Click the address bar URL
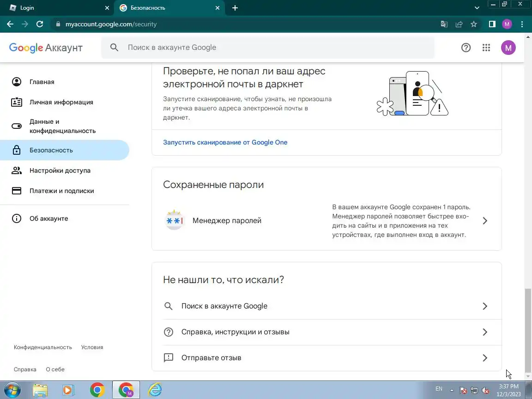This screenshot has height=399, width=532. (x=111, y=24)
